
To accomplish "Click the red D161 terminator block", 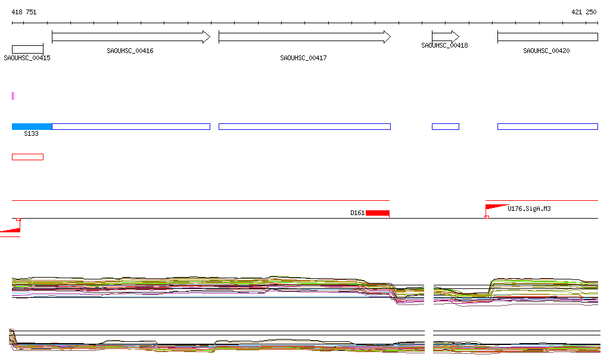I will coord(377,213).
